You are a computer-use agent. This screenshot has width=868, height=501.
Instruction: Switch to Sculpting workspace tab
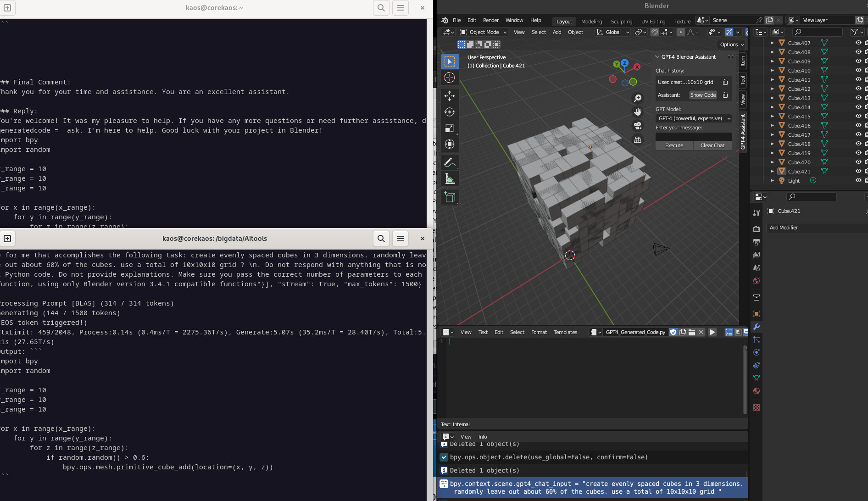coord(621,22)
